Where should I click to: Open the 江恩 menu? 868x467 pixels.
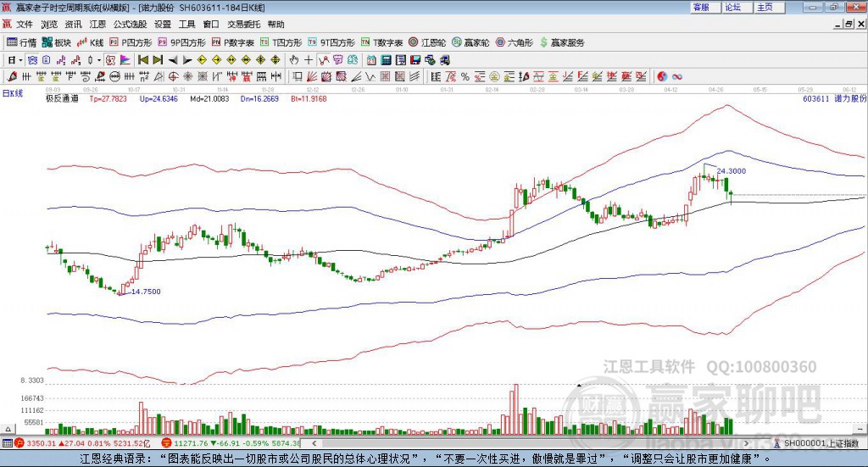tap(97, 25)
